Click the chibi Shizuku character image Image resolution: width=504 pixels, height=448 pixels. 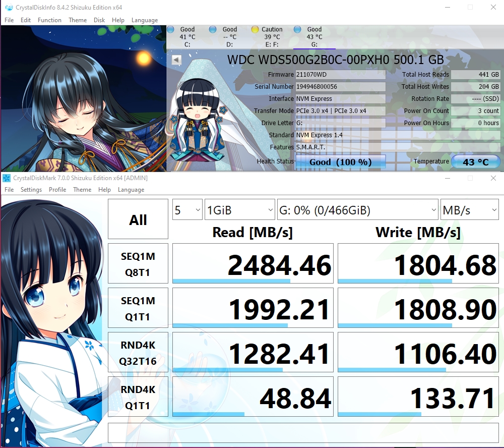198,120
